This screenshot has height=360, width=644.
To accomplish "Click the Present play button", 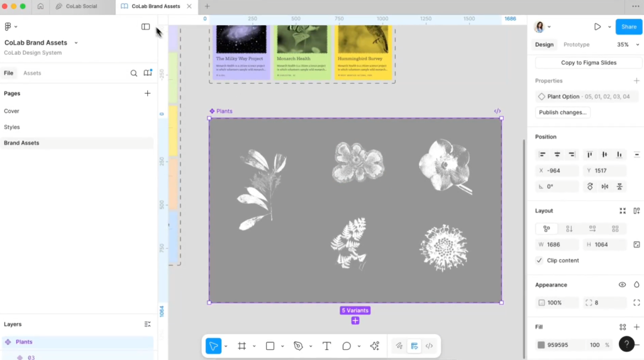I will (597, 26).
